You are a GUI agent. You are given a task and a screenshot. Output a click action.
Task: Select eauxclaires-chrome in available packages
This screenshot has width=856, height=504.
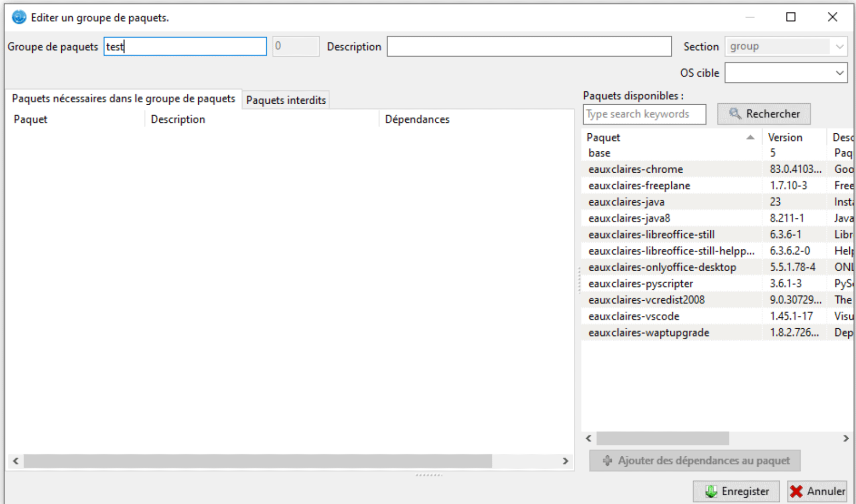pos(636,170)
